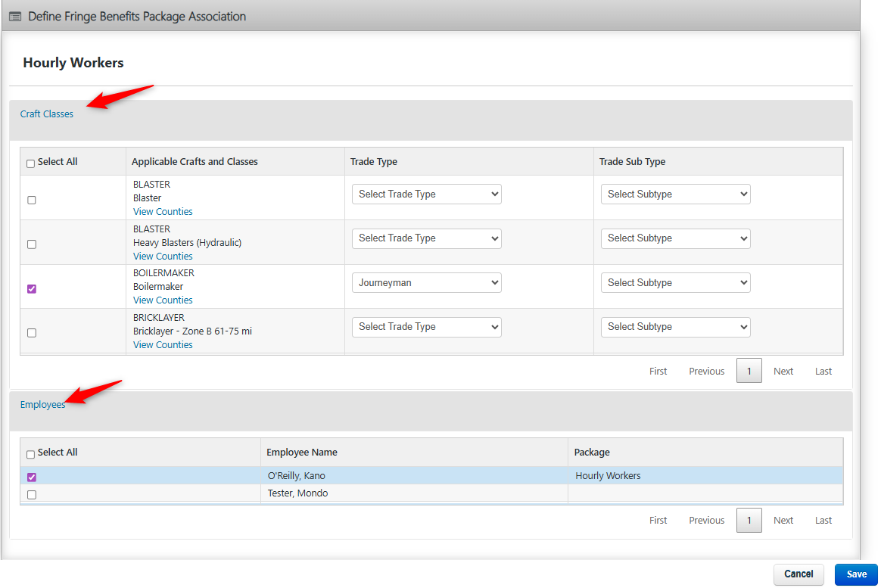Check the Select All box in Craft Classes
Image resolution: width=881 pixels, height=588 pixels.
pyautogui.click(x=30, y=163)
